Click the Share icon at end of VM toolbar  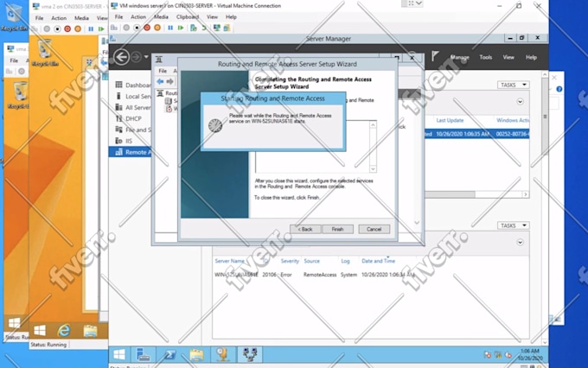click(227, 28)
